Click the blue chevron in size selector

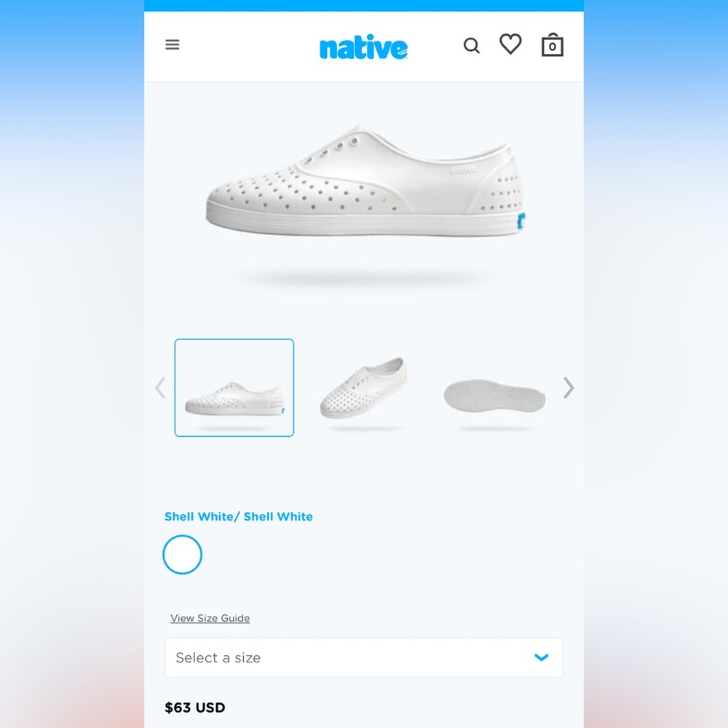(x=542, y=657)
